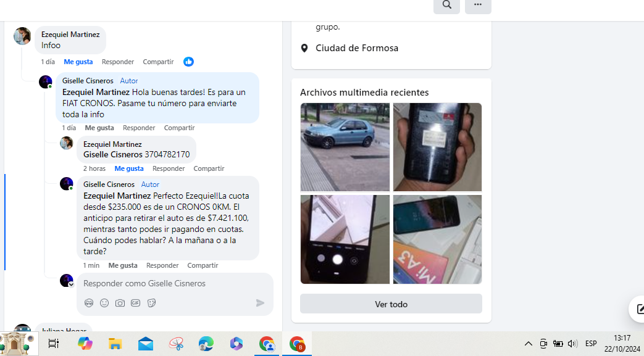Show hidden system tray icons chevron
The image size is (644, 356).
[528, 344]
